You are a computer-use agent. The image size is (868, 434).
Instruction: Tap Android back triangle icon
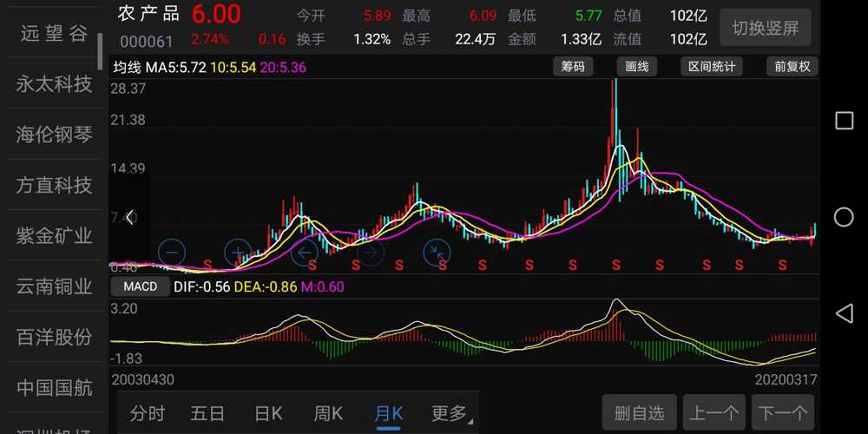coord(844,314)
